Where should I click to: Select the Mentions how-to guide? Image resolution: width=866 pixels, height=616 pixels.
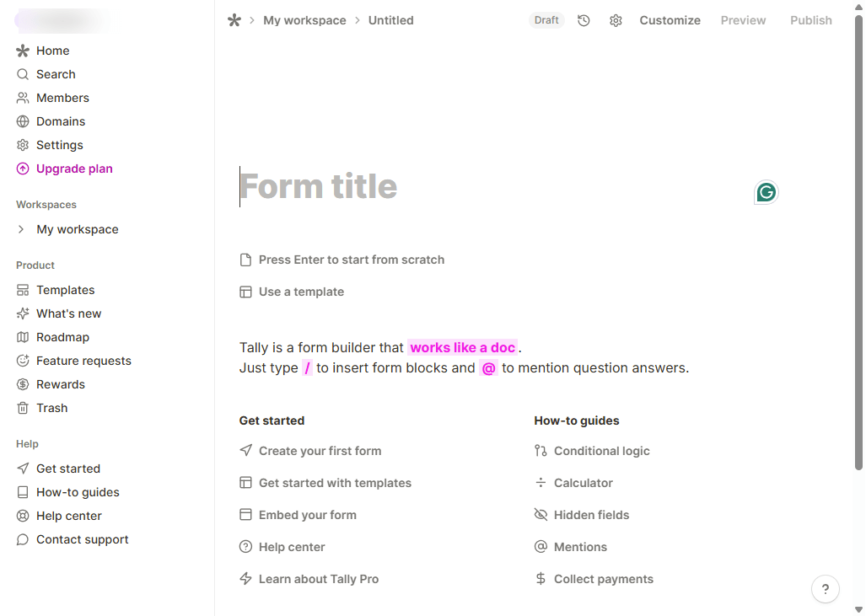(x=579, y=547)
